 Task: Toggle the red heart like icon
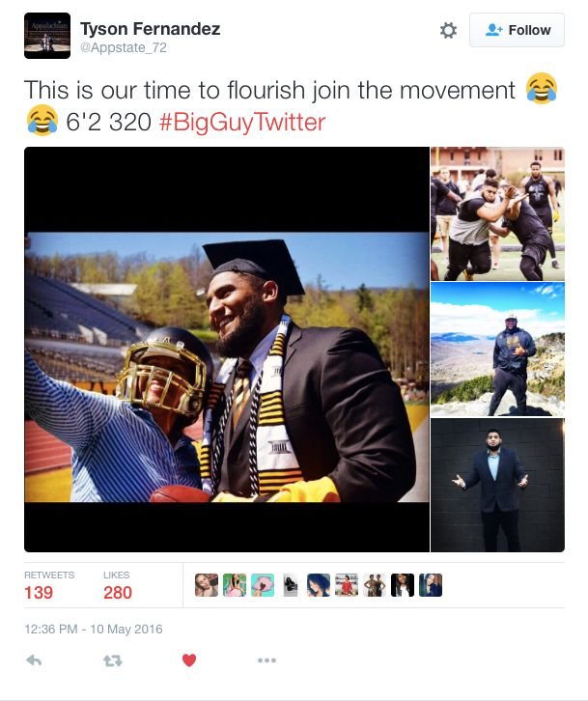(189, 660)
